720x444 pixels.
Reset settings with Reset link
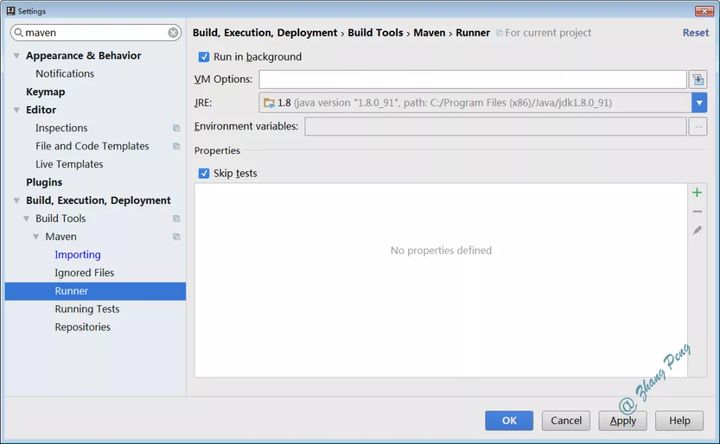(x=696, y=33)
